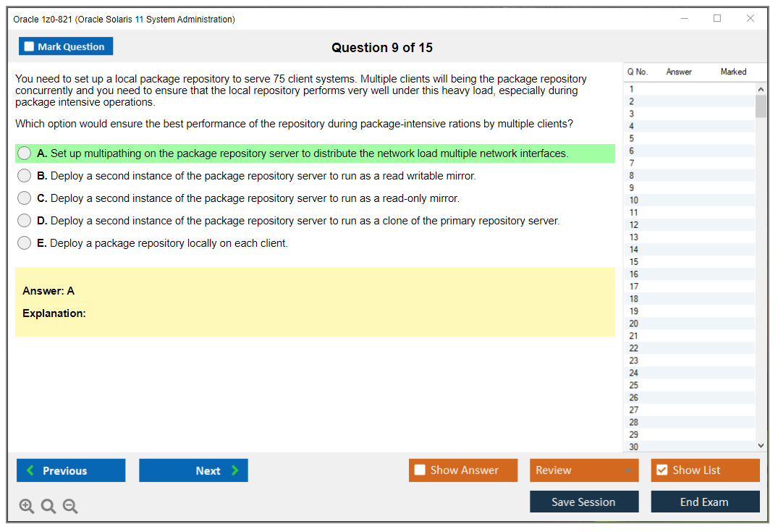Select option D clone of primary server
Viewport: 778px width, 532px height.
click(x=25, y=221)
